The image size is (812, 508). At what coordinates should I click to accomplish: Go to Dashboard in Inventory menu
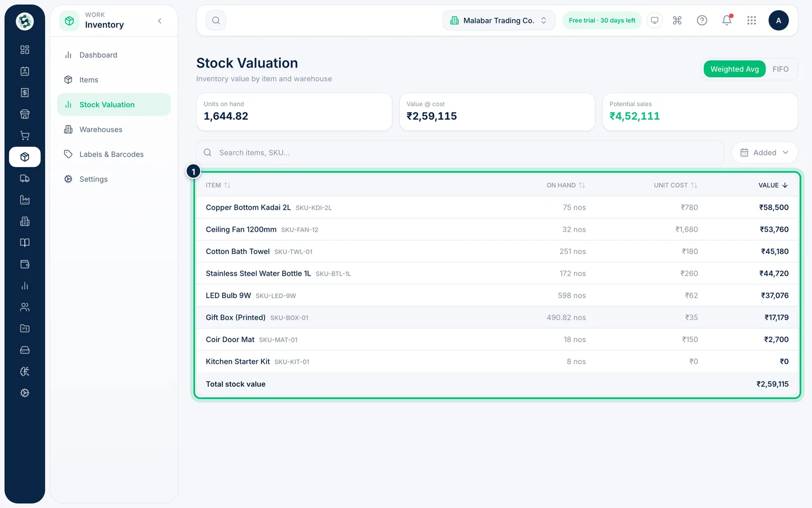coord(114,55)
